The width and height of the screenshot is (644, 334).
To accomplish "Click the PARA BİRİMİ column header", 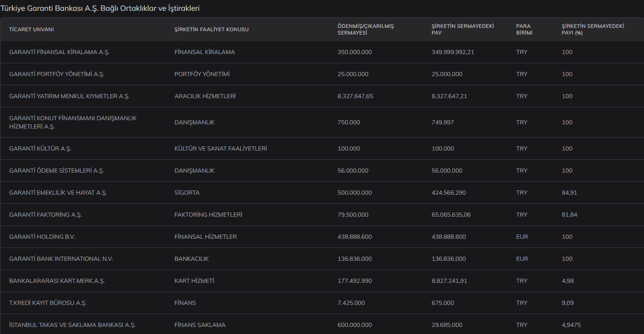I will click(x=524, y=29).
